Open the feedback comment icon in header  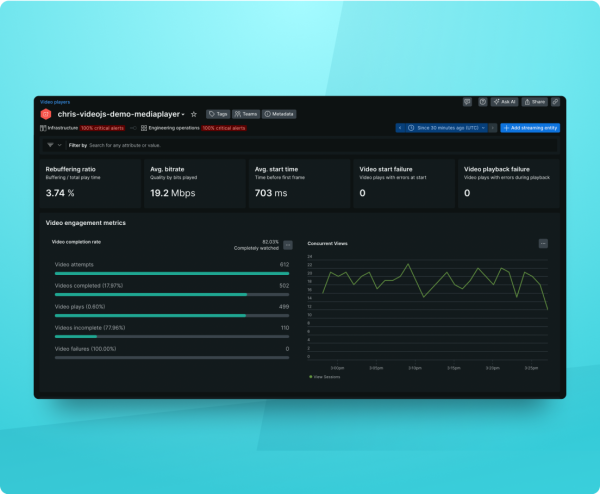[467, 102]
